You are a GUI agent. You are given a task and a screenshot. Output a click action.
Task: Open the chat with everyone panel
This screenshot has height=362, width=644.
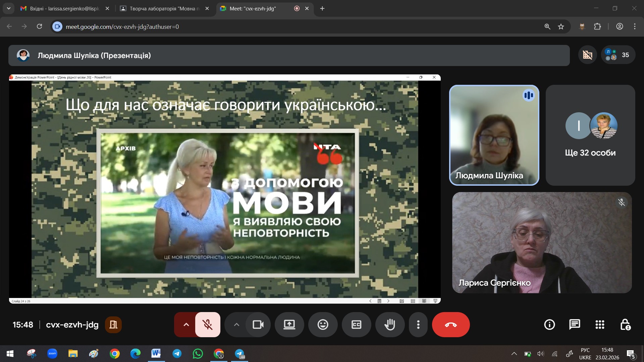[575, 324]
